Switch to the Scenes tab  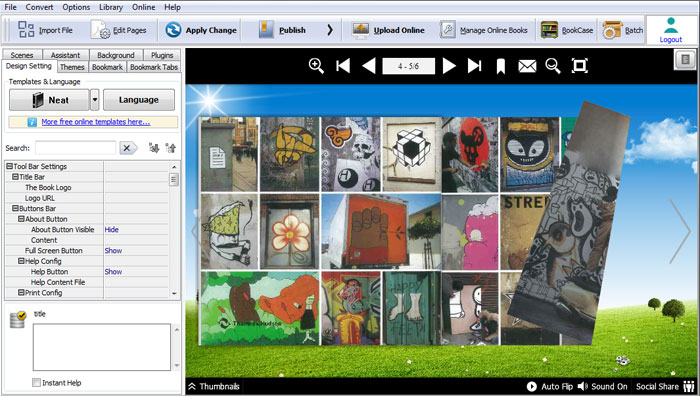[22, 55]
